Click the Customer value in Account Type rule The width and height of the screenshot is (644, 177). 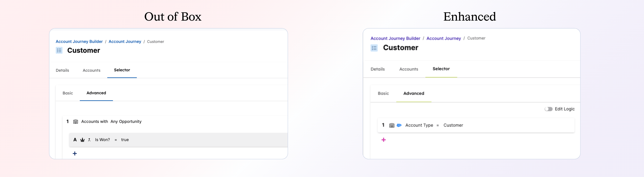coord(453,125)
